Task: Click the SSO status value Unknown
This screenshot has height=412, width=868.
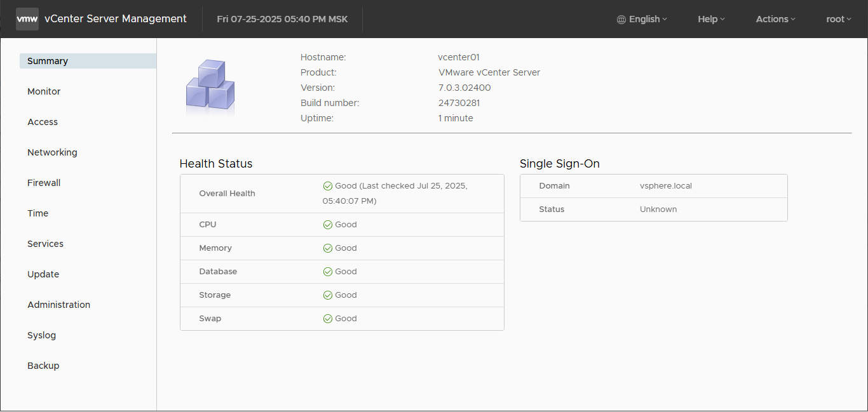Action: 658,209
